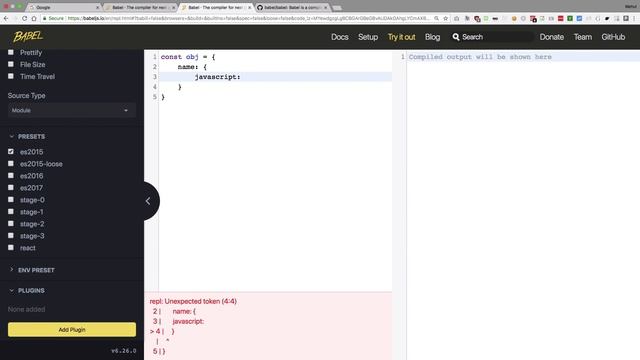Collapse the PRESETS section

(x=27, y=136)
